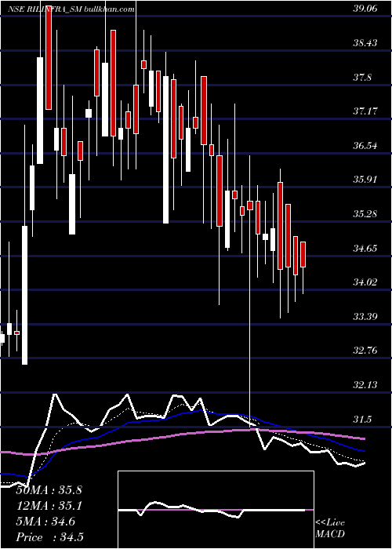
Task: Select the 32.13 price axis label
Action: click(365, 386)
